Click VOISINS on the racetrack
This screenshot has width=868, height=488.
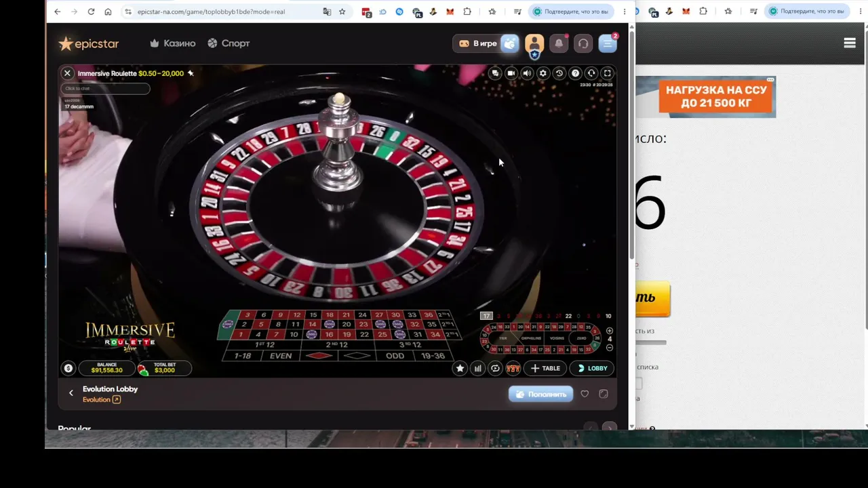point(557,338)
